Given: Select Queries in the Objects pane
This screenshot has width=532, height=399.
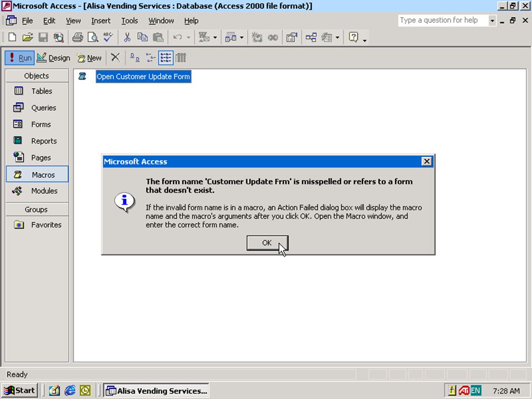Looking at the screenshot, I should click(x=37, y=108).
